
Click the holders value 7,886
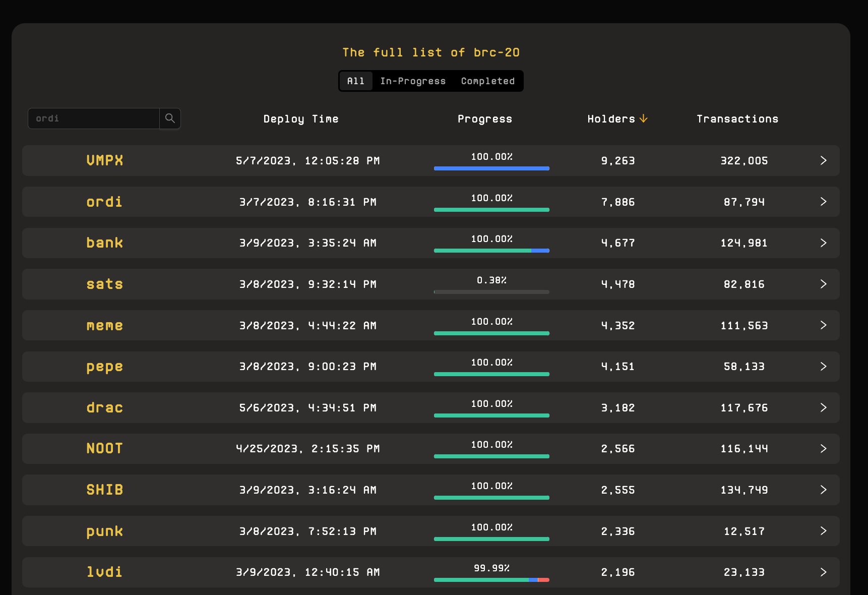coord(618,202)
